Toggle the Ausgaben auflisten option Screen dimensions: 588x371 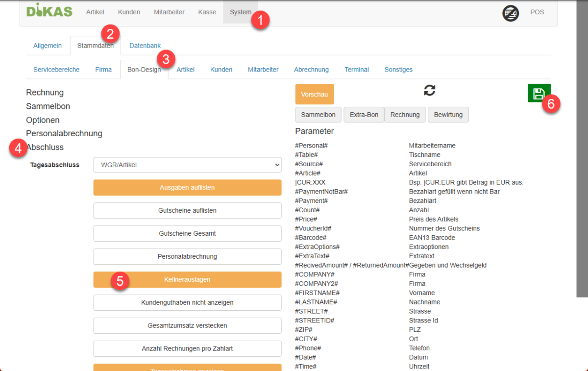click(187, 187)
